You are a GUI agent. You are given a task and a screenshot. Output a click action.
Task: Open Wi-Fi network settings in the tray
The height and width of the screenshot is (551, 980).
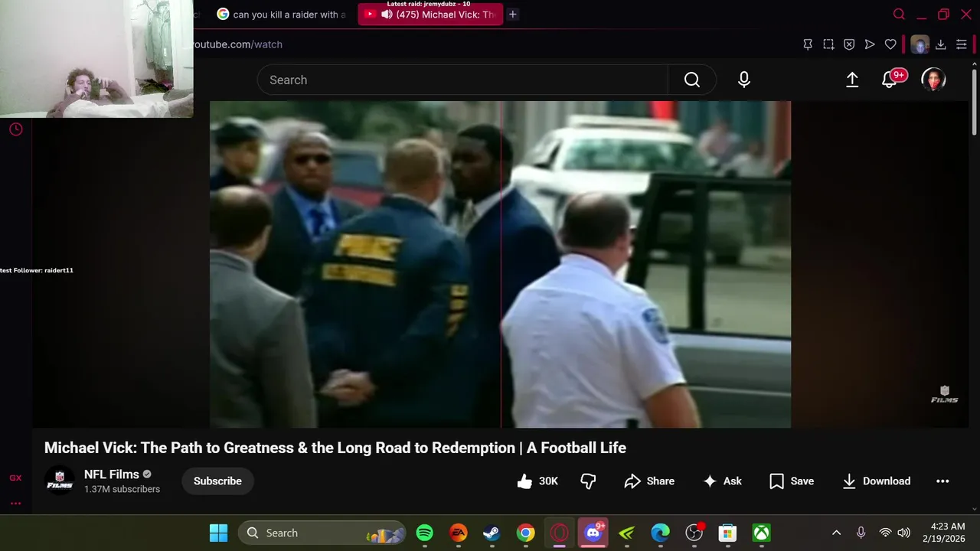tap(885, 533)
